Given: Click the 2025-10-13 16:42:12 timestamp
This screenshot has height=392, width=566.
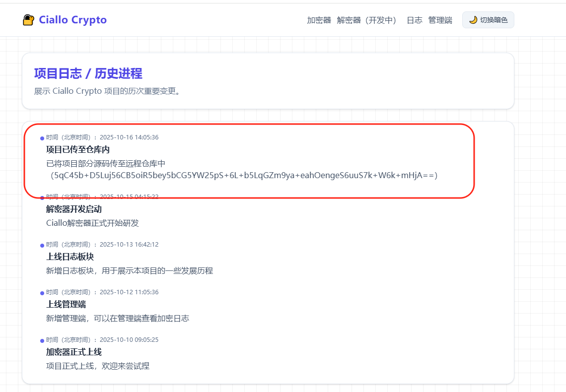Looking at the screenshot, I should (x=129, y=245).
